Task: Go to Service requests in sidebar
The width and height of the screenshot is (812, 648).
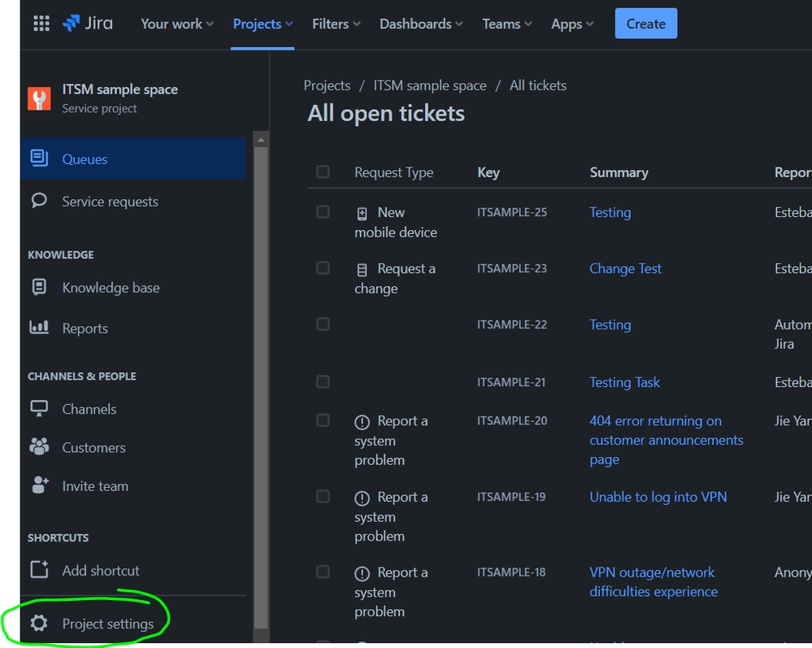Action: [x=132, y=202]
